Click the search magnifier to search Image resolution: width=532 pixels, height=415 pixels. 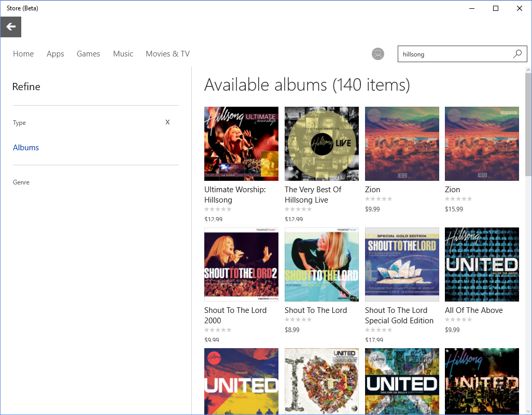click(x=517, y=53)
